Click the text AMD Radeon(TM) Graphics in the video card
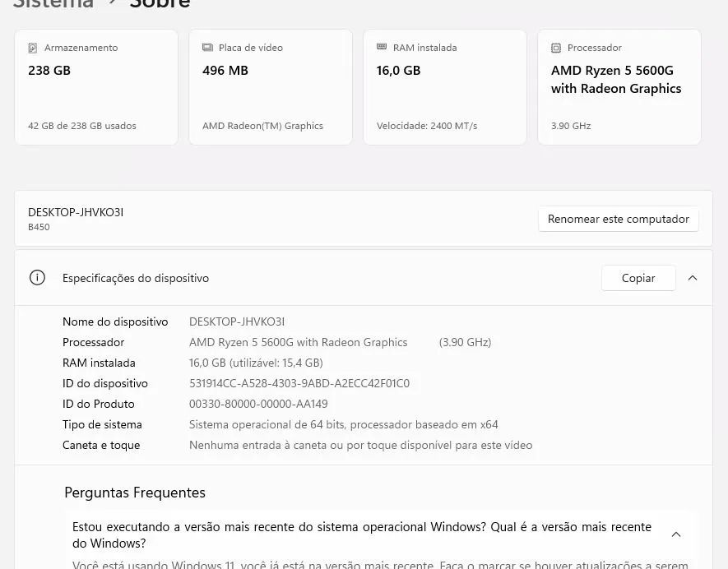 point(262,126)
